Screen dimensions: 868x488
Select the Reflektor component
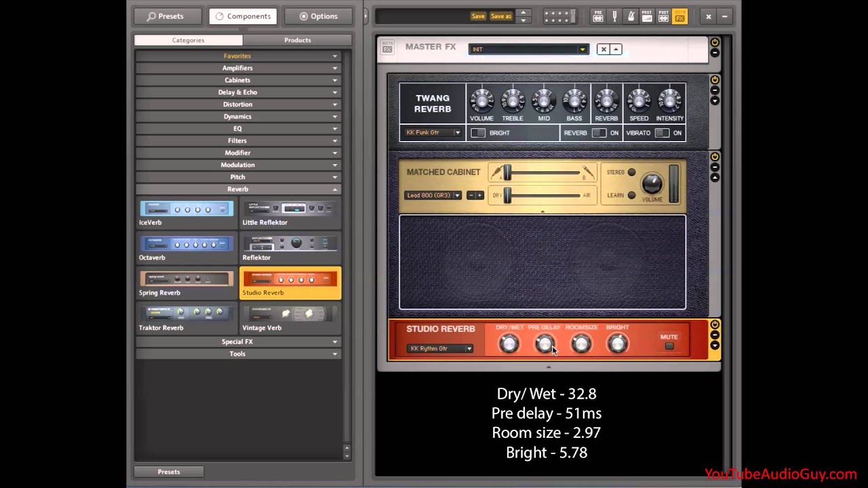(x=290, y=249)
